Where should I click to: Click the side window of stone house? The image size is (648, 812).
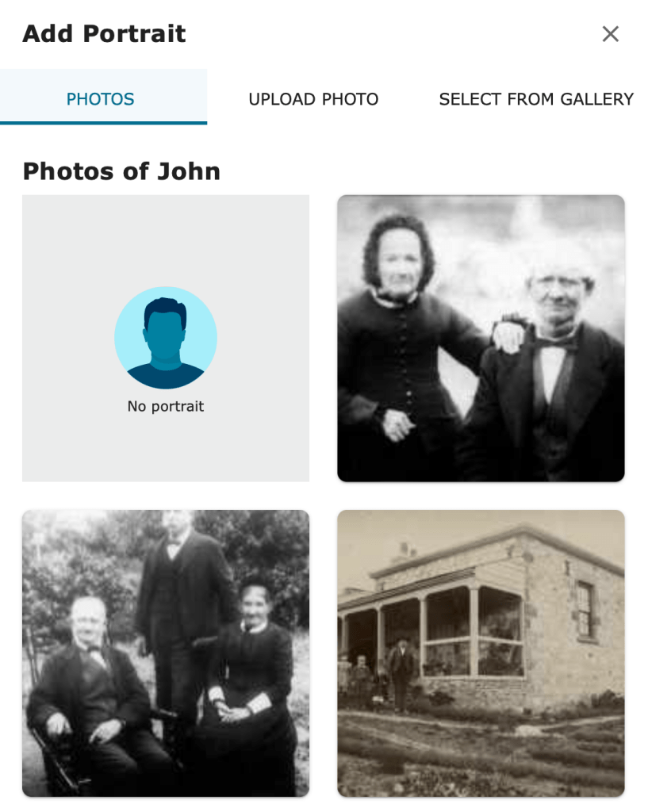pos(585,609)
